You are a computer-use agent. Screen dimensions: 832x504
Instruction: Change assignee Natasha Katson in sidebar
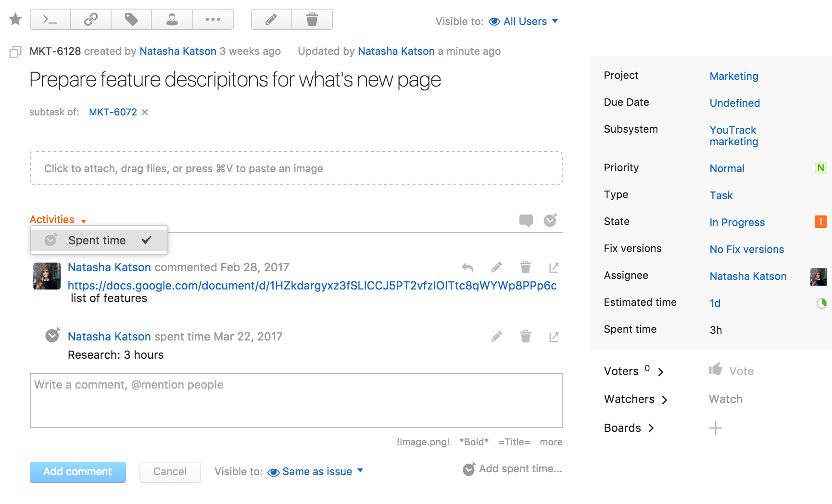[748, 276]
